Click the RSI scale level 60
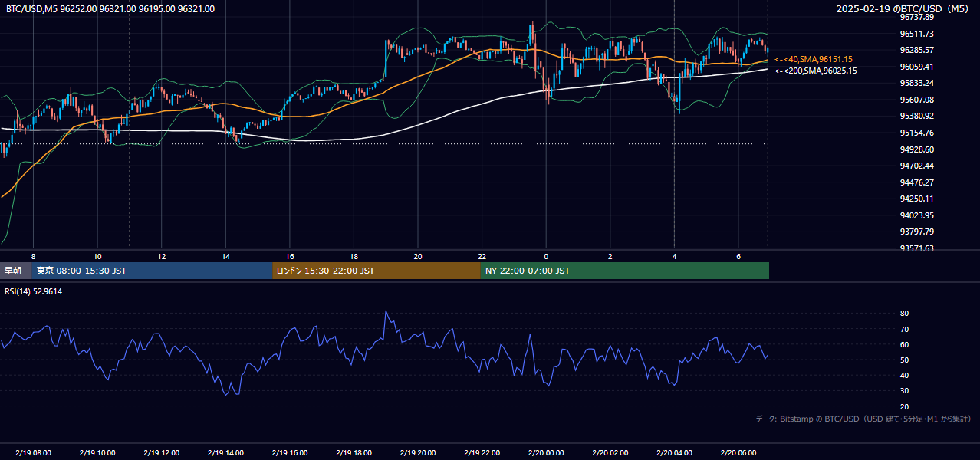The width and height of the screenshot is (980, 460). pos(904,344)
